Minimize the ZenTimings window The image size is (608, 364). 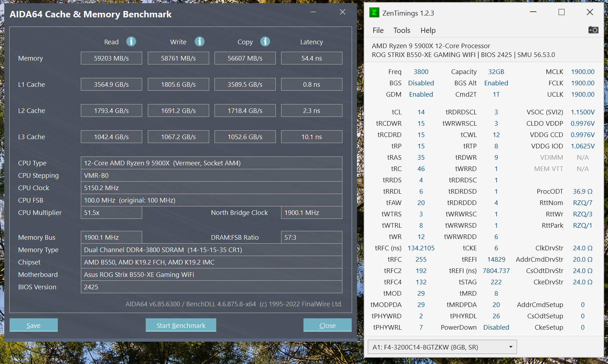pos(533,12)
